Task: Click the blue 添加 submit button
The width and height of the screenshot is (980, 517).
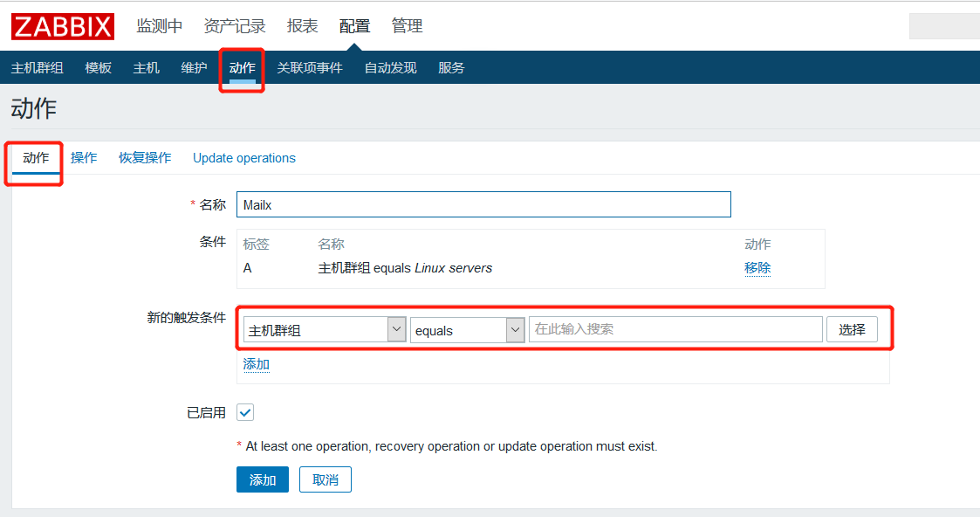Action: [x=263, y=479]
